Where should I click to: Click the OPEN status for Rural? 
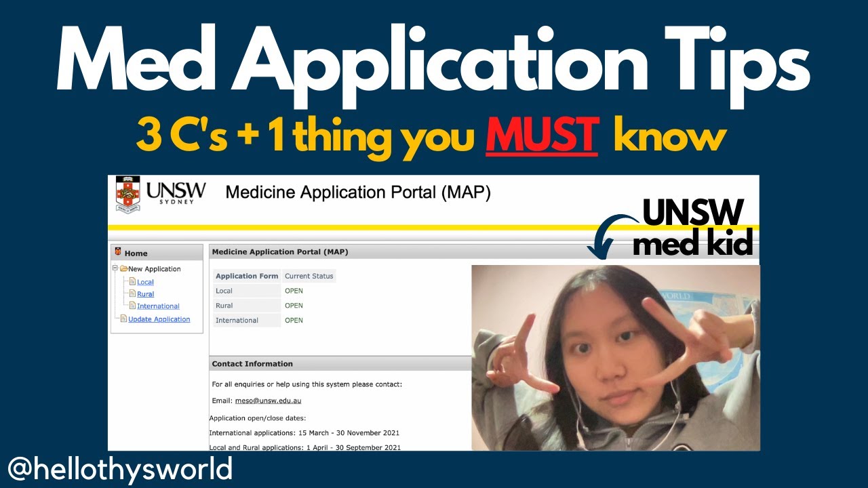[294, 306]
